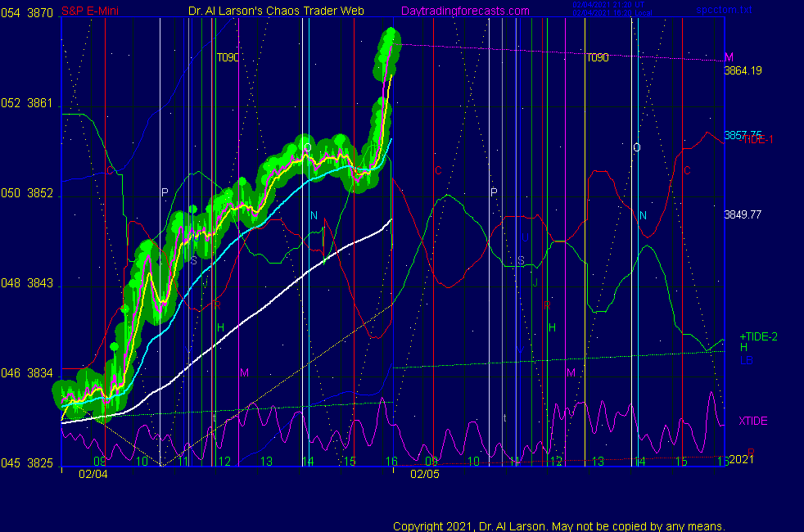Click the cyan N marker on 02/05

643,215
